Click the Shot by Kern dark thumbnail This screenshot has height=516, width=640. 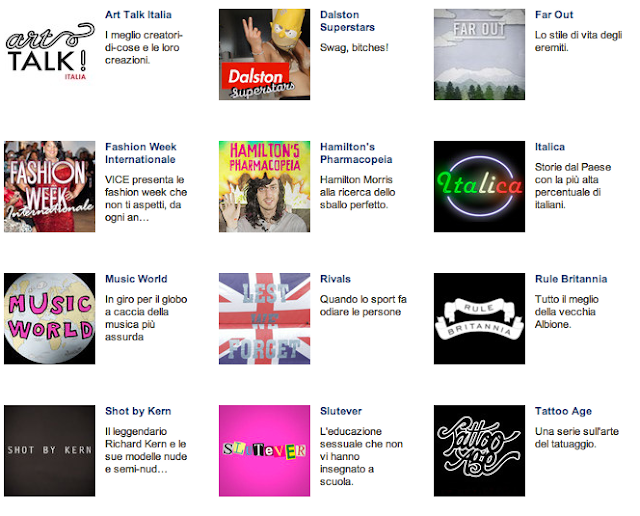49,451
